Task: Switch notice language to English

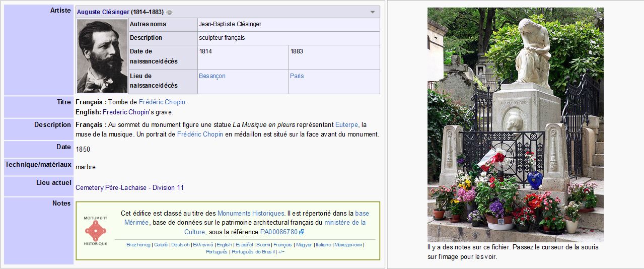Action: (x=224, y=245)
